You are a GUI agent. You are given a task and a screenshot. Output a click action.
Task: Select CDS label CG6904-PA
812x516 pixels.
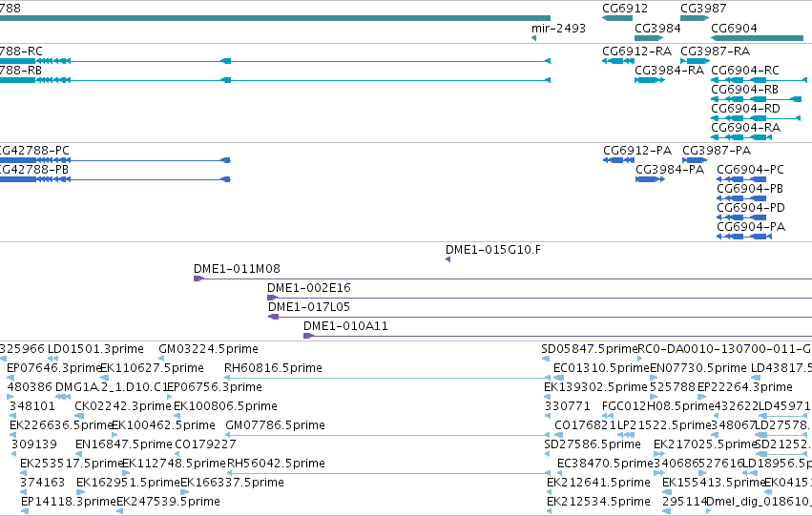pyautogui.click(x=750, y=227)
